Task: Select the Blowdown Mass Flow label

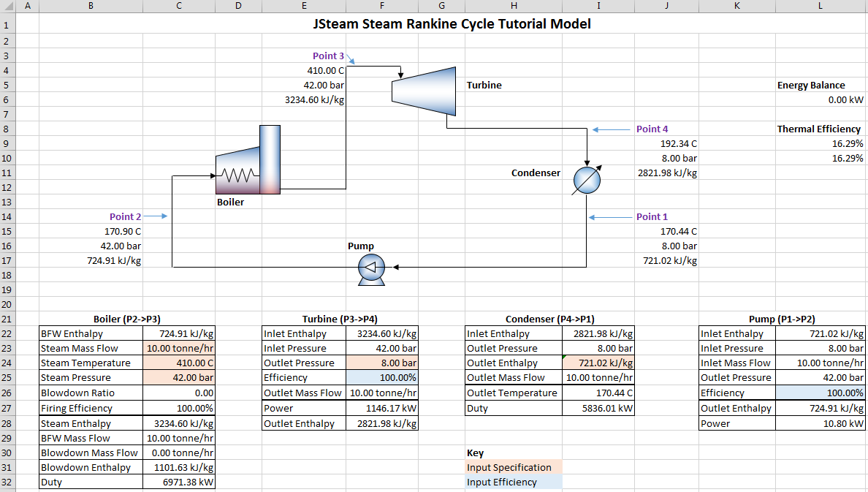Action: tap(91, 453)
